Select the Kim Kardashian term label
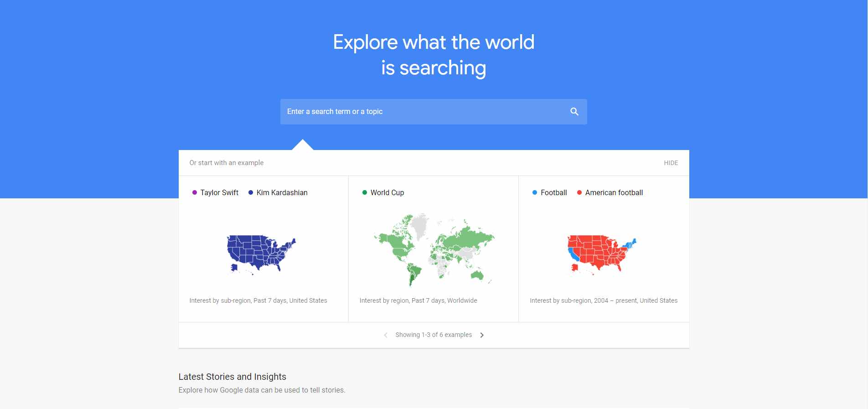Viewport: 868px width, 409px height. [282, 193]
